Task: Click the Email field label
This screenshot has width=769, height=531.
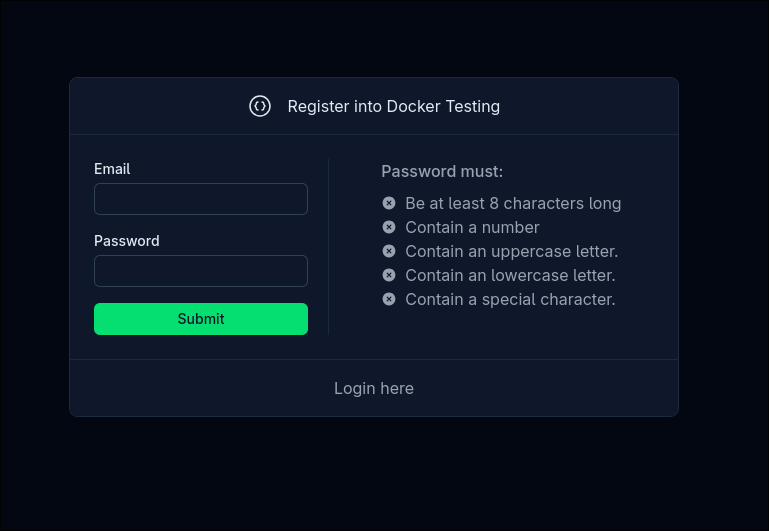Action: click(x=112, y=169)
